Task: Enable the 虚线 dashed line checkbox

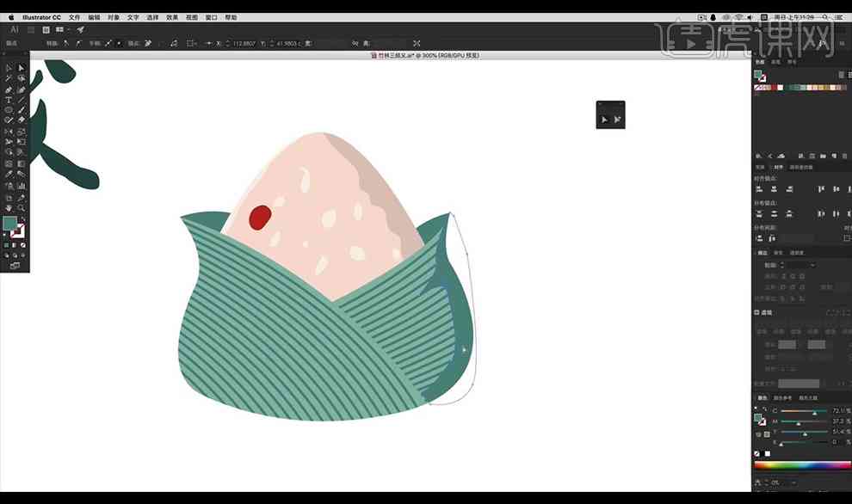Action: [x=756, y=313]
